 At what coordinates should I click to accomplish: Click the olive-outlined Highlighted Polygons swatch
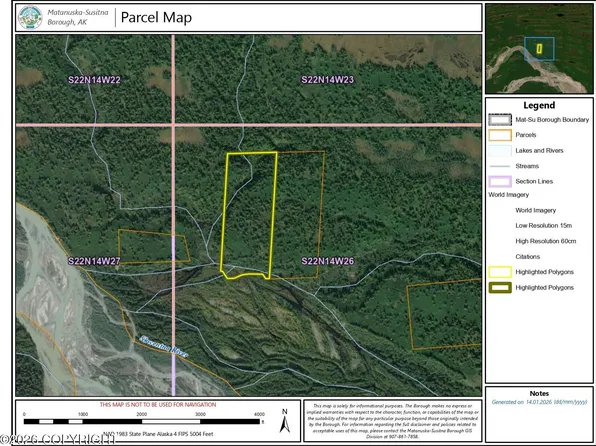click(x=500, y=287)
